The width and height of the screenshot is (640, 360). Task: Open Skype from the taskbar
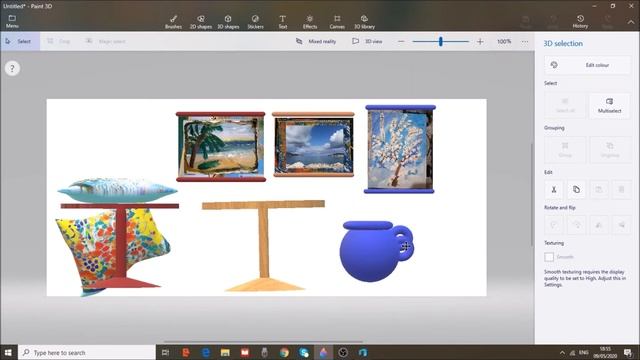(304, 352)
